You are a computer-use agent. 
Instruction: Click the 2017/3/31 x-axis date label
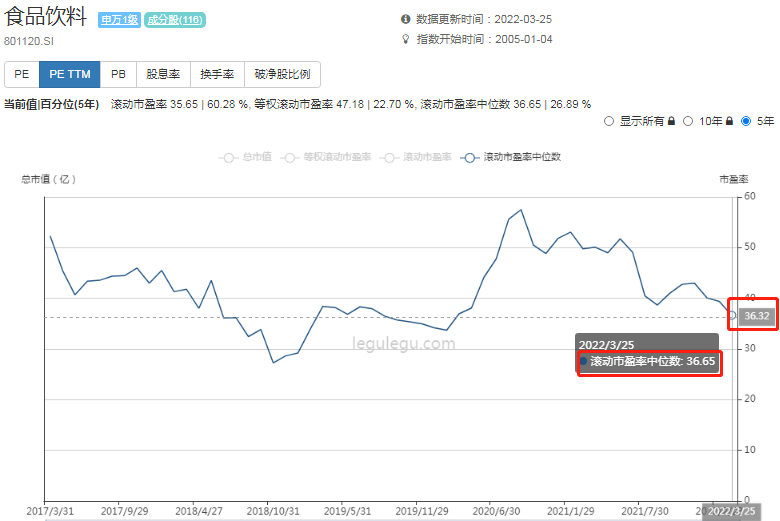[50, 511]
